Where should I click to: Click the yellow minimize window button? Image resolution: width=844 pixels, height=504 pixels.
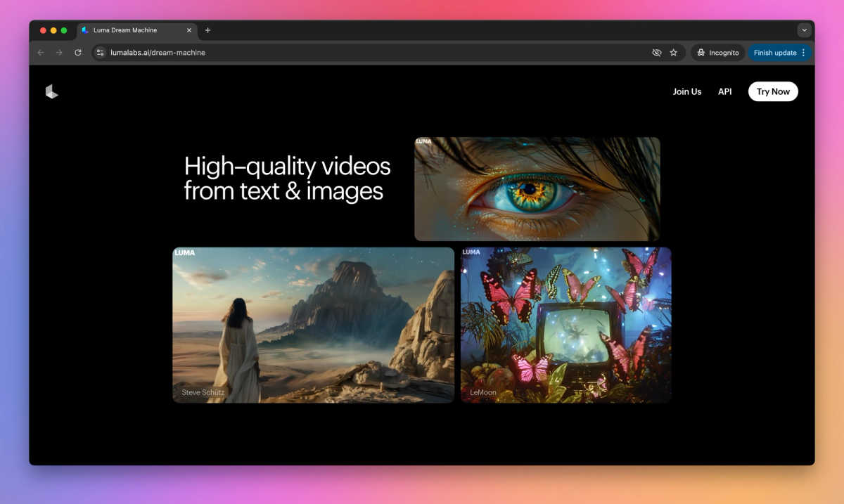(53, 30)
